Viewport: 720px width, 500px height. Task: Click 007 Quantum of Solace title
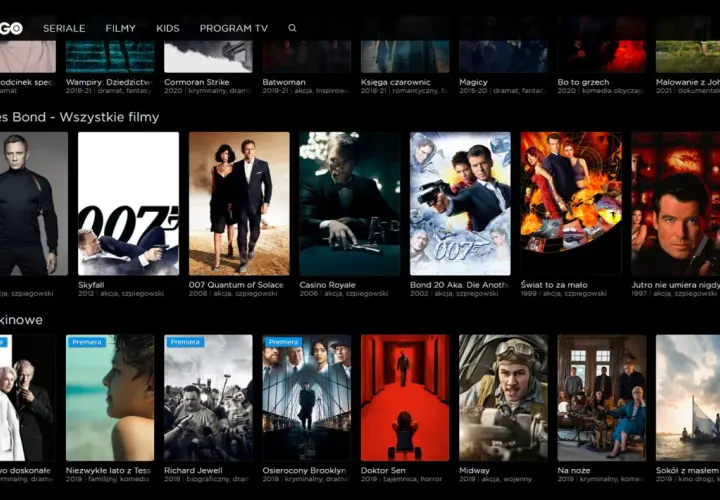236,285
